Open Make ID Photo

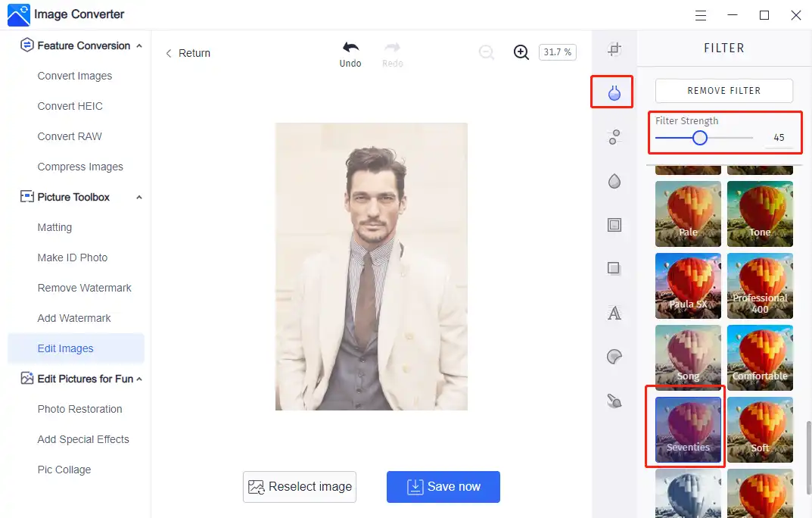pyautogui.click(x=73, y=257)
